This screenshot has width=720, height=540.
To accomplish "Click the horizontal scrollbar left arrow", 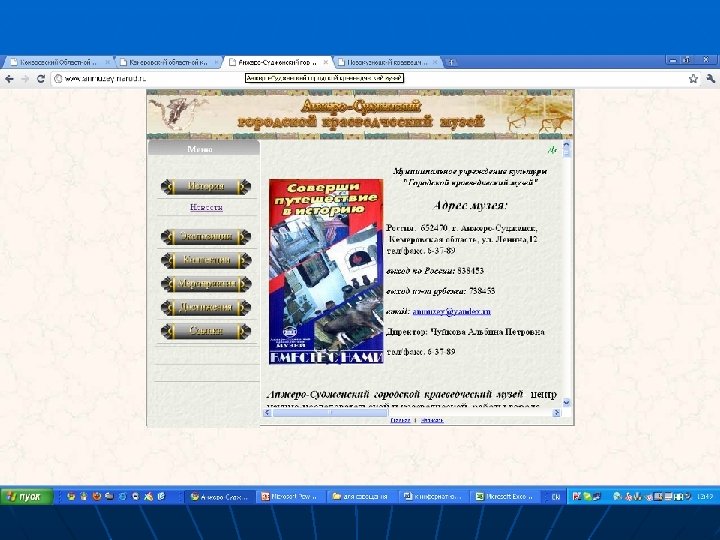I will point(267,413).
